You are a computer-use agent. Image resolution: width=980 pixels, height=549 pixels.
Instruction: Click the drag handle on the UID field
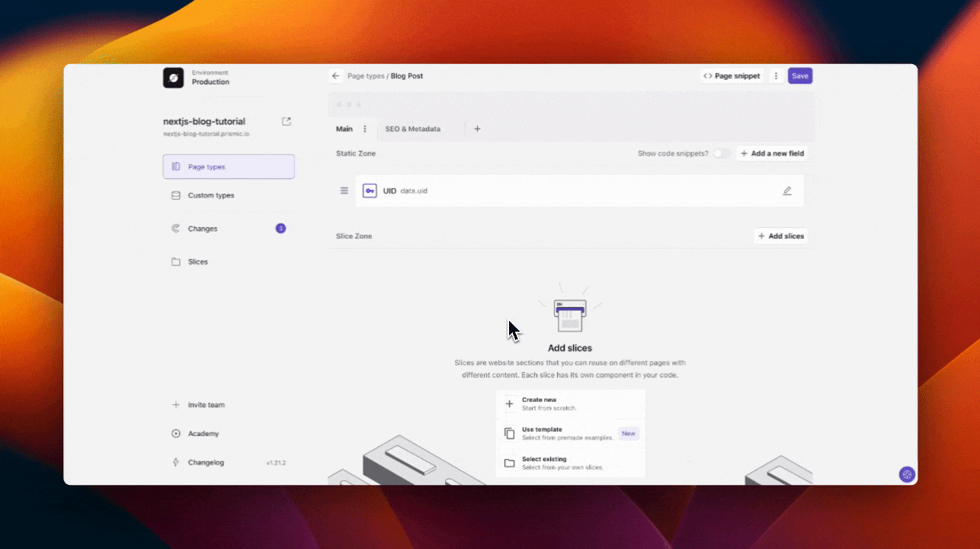pos(344,190)
